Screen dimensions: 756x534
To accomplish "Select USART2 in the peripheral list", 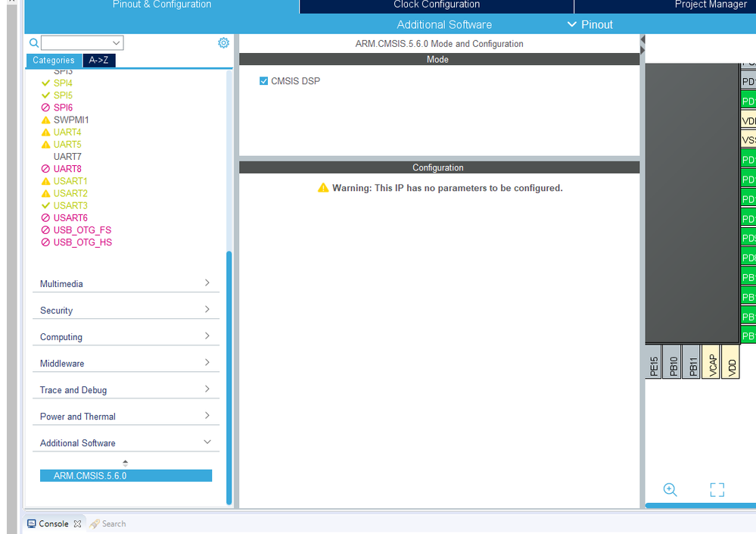I will 70,193.
